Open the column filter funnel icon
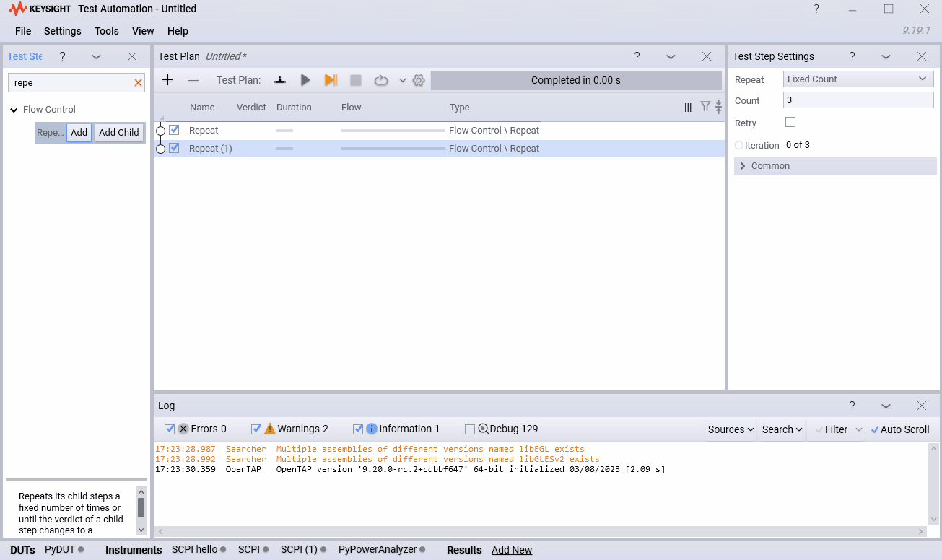The height and width of the screenshot is (560, 942). (705, 107)
